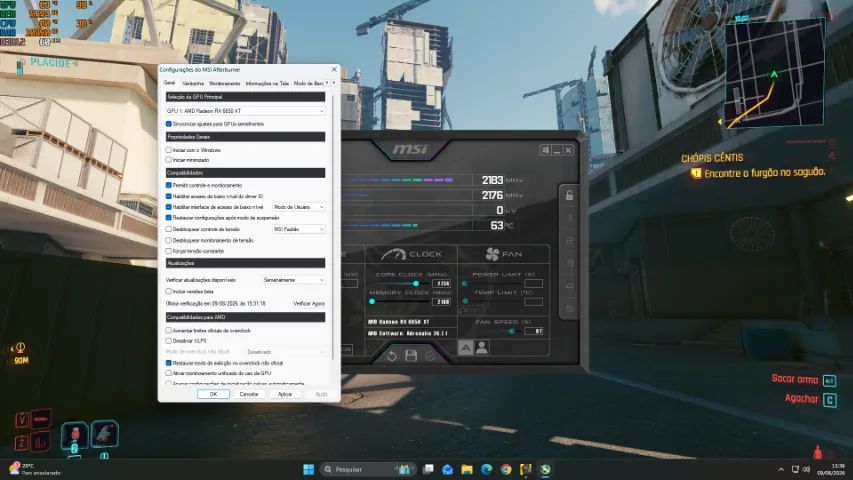Click the Windows taskbar search box
The image size is (853, 480).
(367, 469)
